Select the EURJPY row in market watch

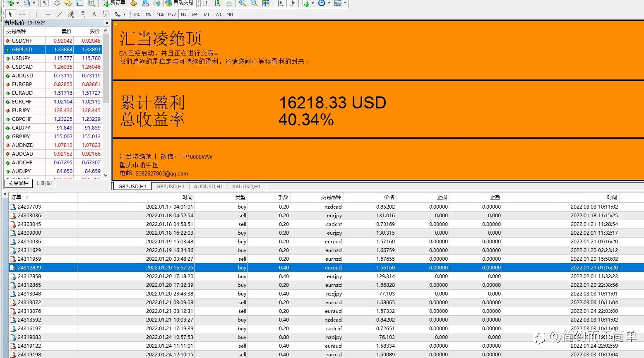click(x=53, y=111)
